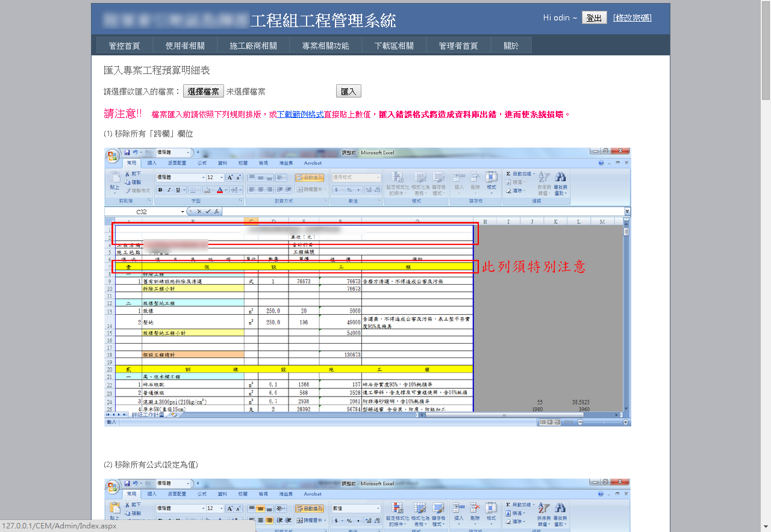Image resolution: width=771 pixels, height=532 pixels.
Task: Open the 專案相關功能 navigation menu
Action: click(x=325, y=46)
